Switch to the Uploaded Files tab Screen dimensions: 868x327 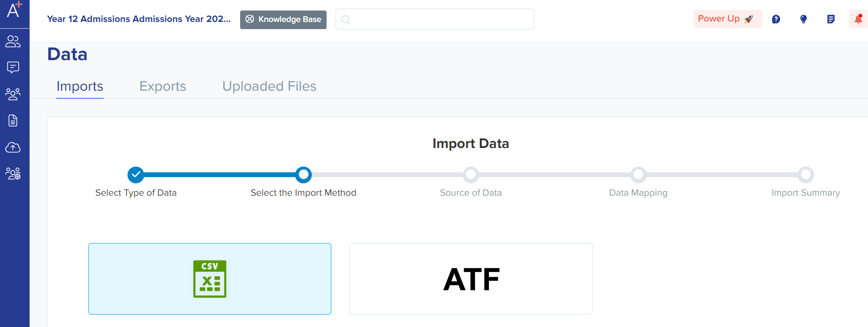point(269,86)
